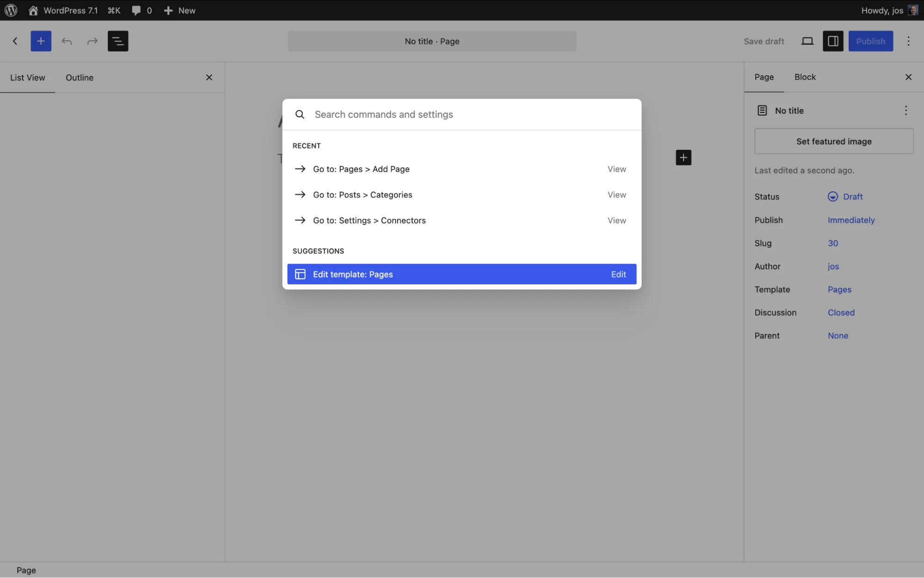Click the Page breadcrumb in footer
The width and height of the screenshot is (924, 578).
click(x=26, y=570)
